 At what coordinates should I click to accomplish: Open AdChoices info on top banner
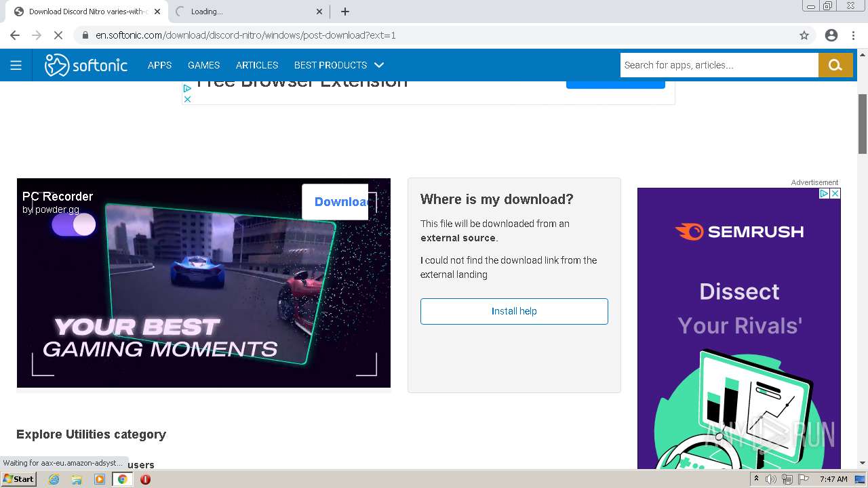tap(187, 88)
